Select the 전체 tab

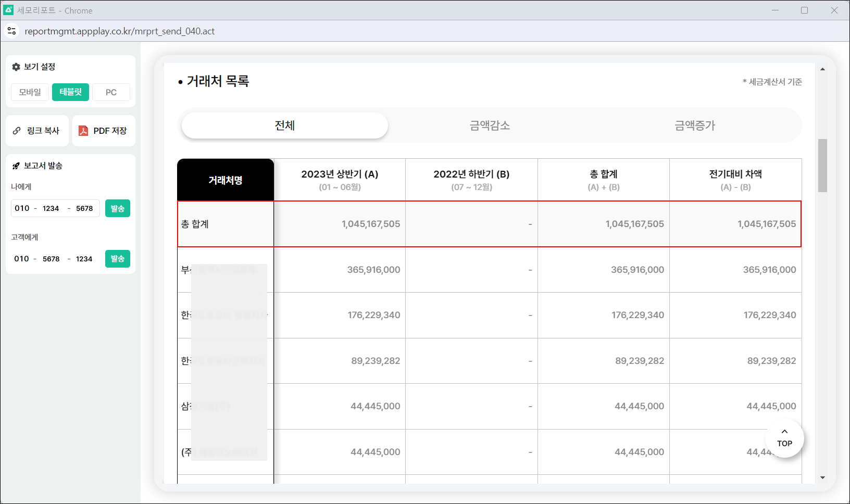pyautogui.click(x=285, y=125)
